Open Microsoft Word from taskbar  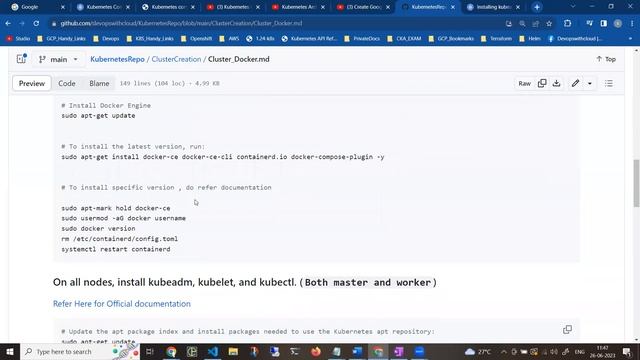click(x=357, y=351)
